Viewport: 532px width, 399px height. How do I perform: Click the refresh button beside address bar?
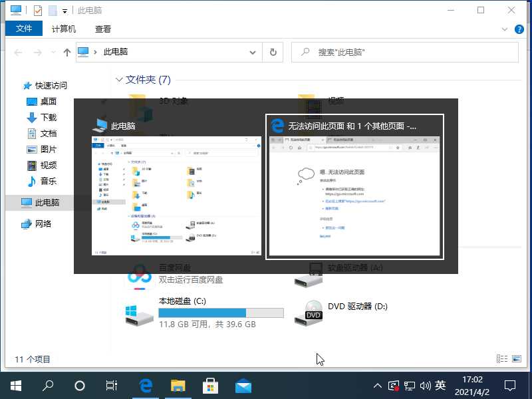click(x=273, y=52)
